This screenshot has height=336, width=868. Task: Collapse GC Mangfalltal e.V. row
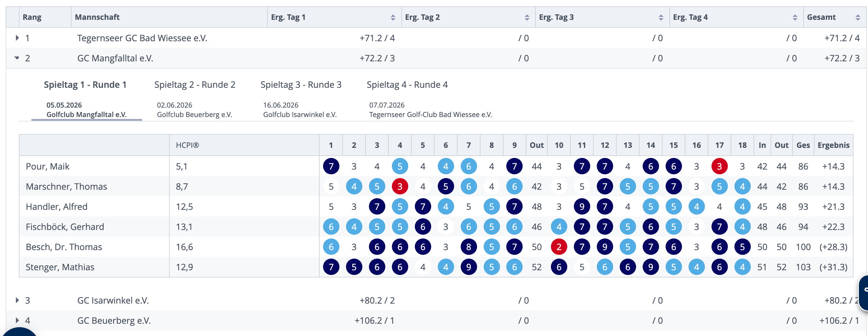[x=17, y=58]
